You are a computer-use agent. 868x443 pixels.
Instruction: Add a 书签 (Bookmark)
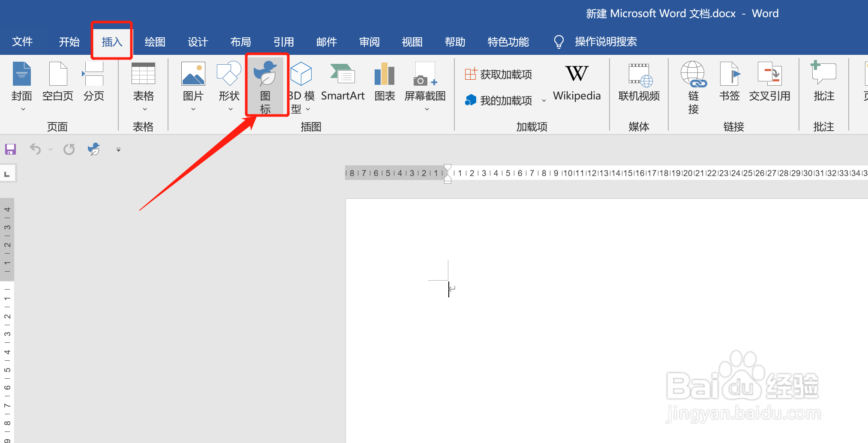click(x=729, y=84)
